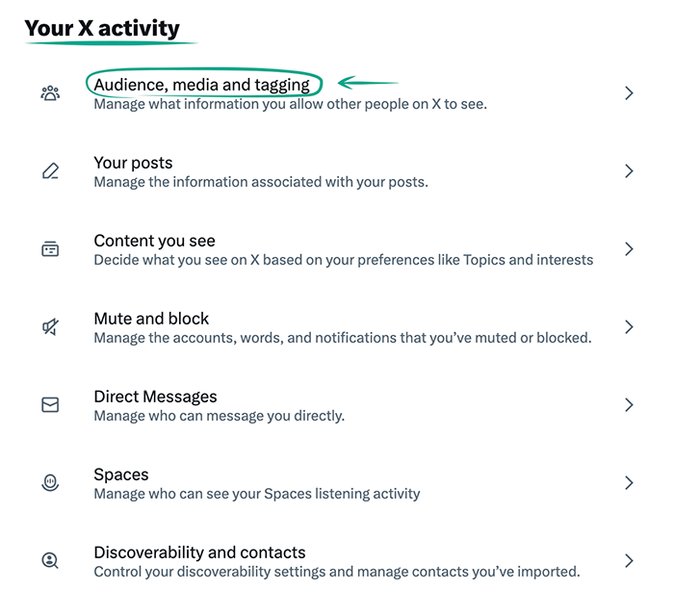Viewport: 674px width, 616px height.
Task: Click the magnifier person icon for Discoverability
Action: (50, 561)
